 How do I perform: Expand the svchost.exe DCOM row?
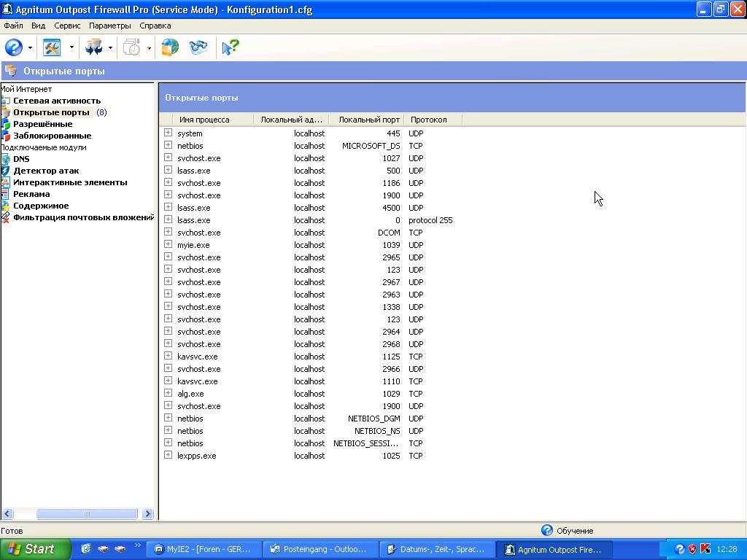point(169,232)
